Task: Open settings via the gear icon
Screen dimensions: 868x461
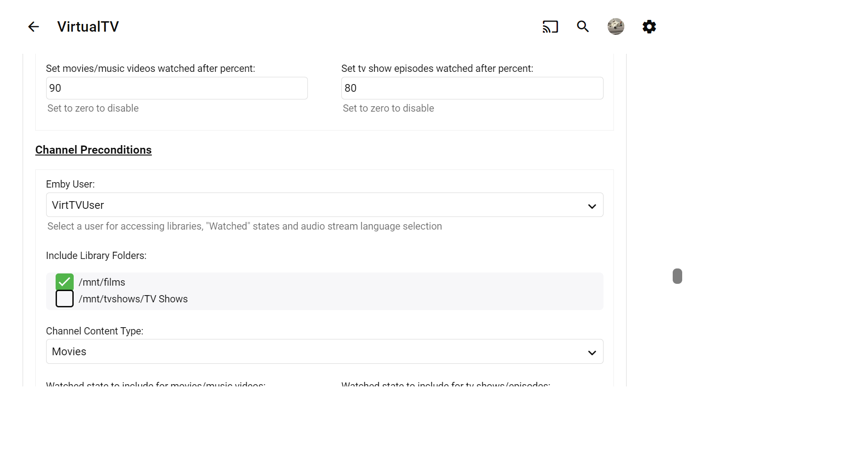Action: pos(649,27)
